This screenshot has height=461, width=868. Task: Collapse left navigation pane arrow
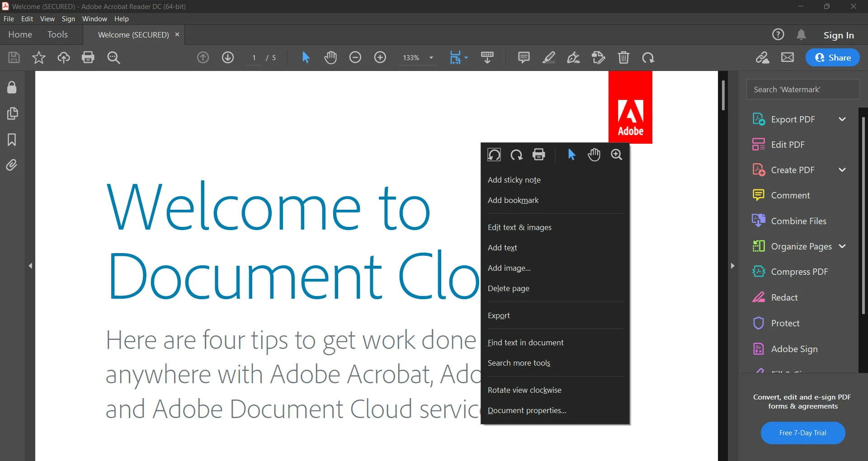coord(30,266)
